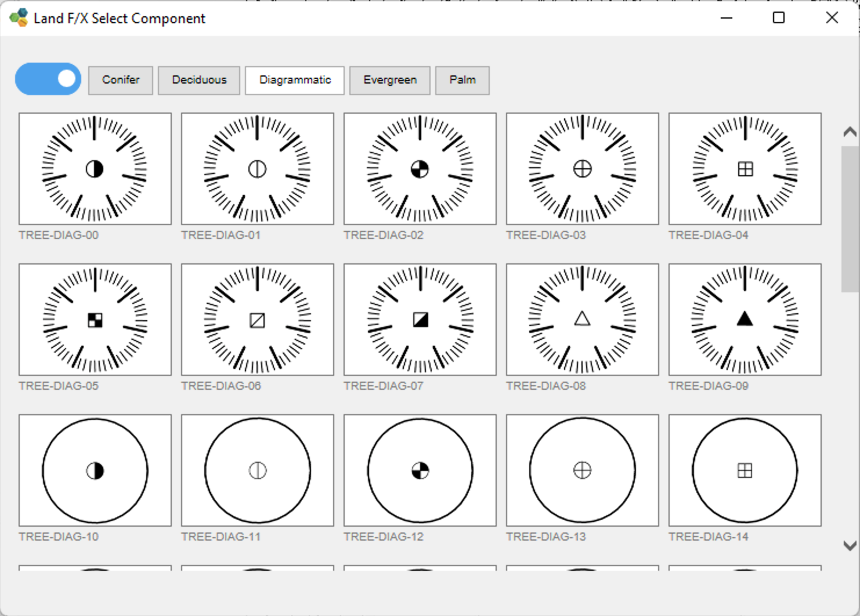860x616 pixels.
Task: Toggle the blue switch beside Conifer
Action: [x=48, y=79]
